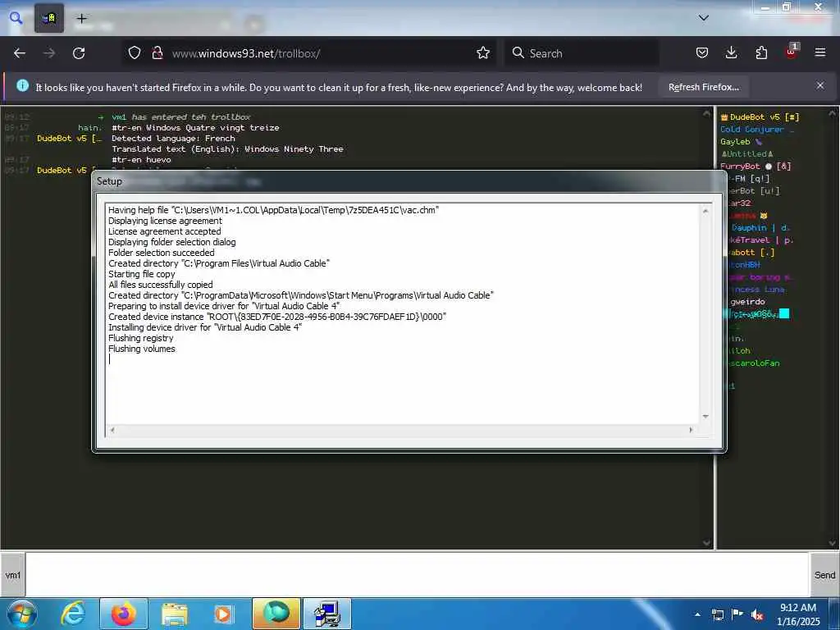Image resolution: width=840 pixels, height=630 pixels.
Task: Select scaroloFan in user list
Action: coord(753,363)
